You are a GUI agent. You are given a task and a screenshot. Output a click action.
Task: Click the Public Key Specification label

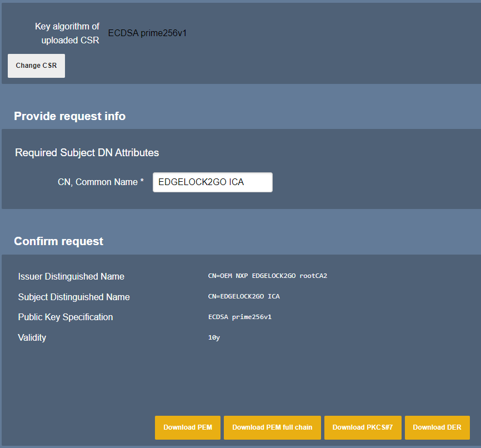point(66,317)
